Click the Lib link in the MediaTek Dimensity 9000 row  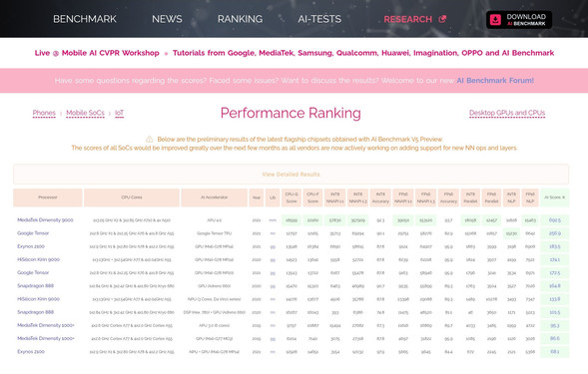tap(273, 220)
